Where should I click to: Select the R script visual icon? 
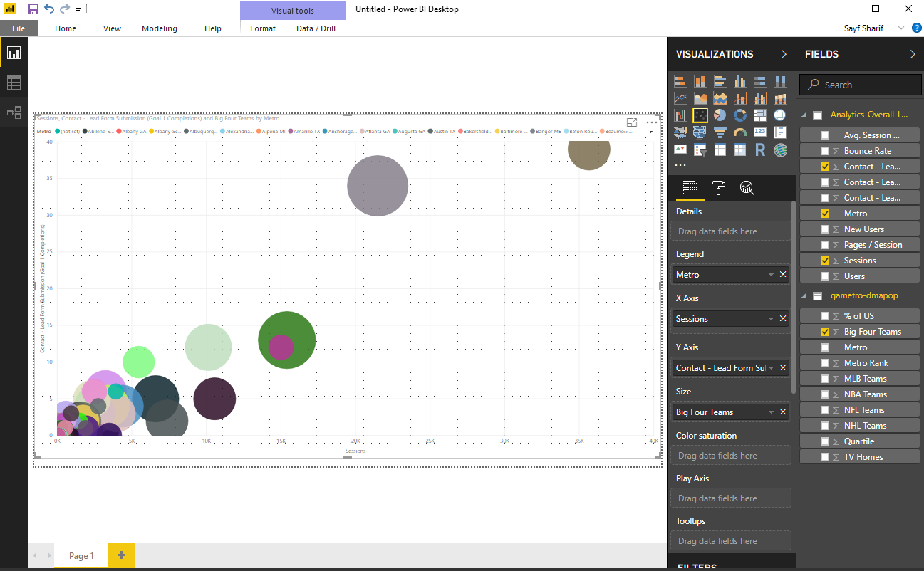coord(760,150)
